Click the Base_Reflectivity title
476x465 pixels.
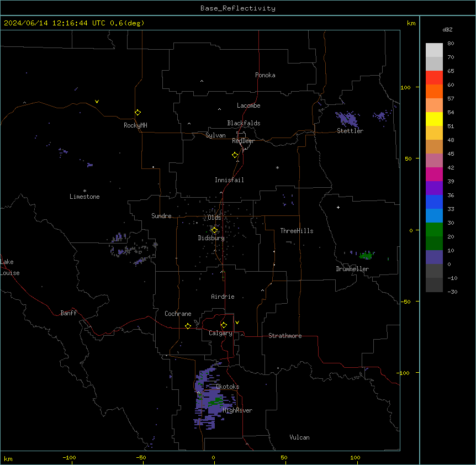[x=238, y=8]
